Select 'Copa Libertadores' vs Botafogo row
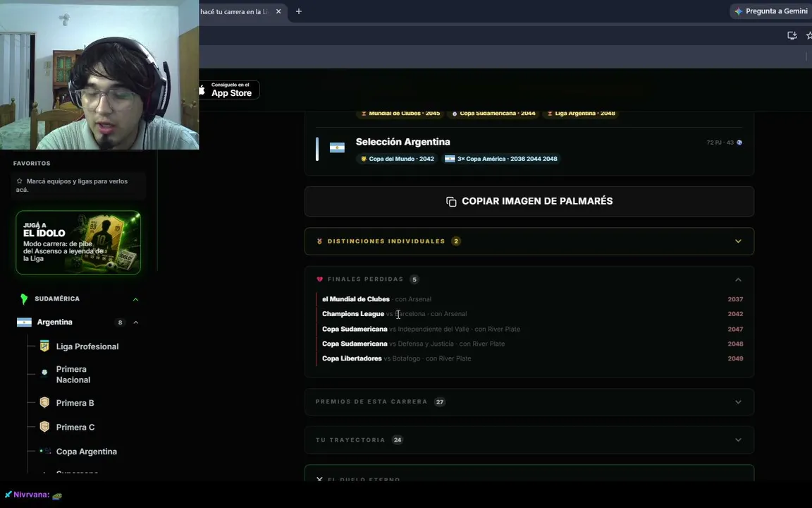Image resolution: width=812 pixels, height=508 pixels. pyautogui.click(x=529, y=358)
